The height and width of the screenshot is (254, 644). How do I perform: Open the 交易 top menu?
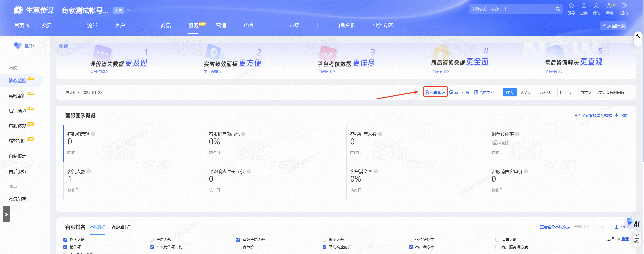coord(47,25)
